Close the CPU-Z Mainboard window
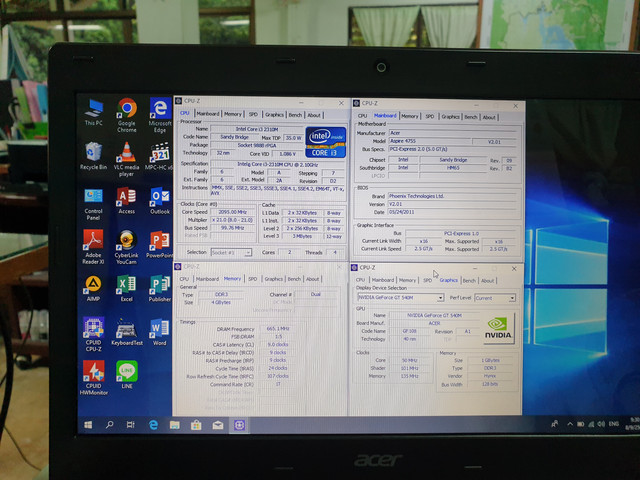This screenshot has width=640, height=480. [x=516, y=106]
